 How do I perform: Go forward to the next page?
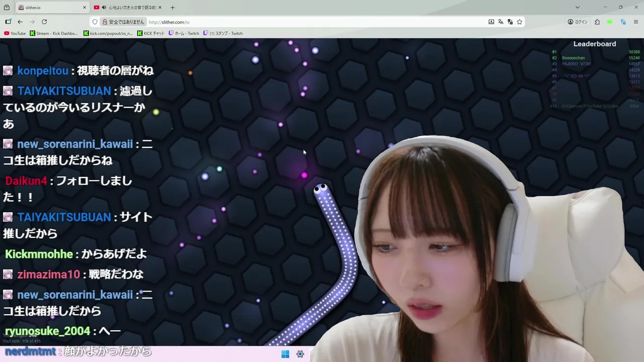pos(32,22)
